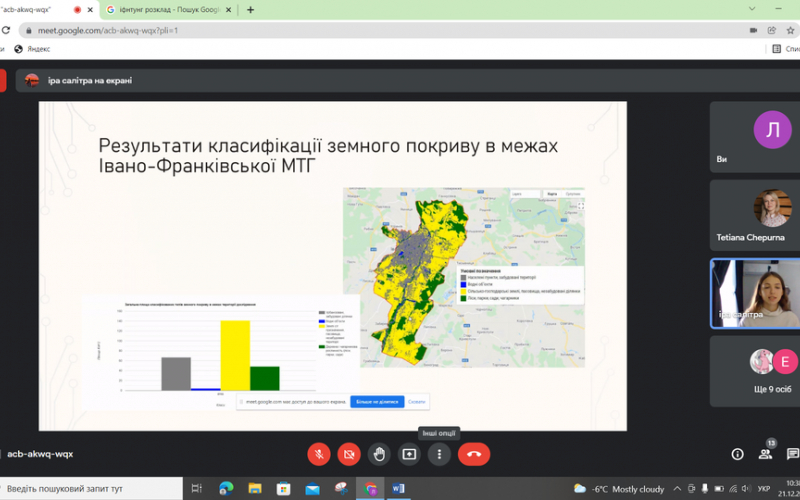Open Ще 9 осіб participants tile
This screenshot has height=500, width=800.
click(x=755, y=371)
